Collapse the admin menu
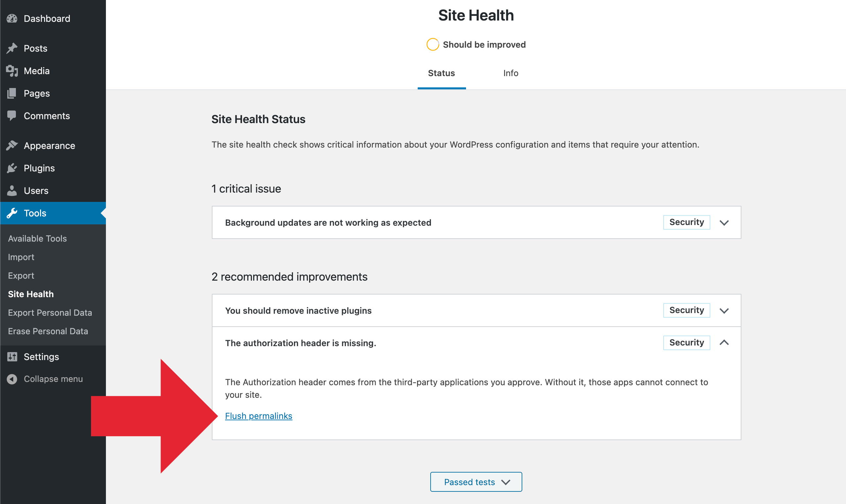 point(12,379)
